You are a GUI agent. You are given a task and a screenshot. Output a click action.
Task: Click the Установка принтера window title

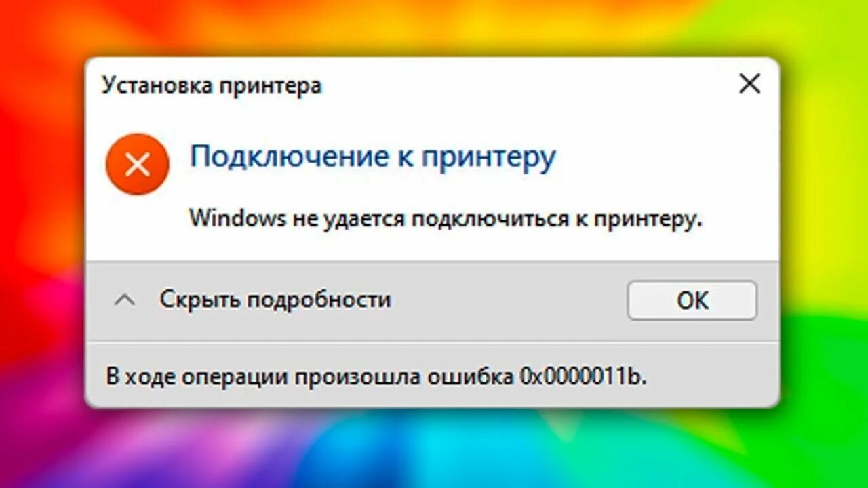(x=212, y=85)
